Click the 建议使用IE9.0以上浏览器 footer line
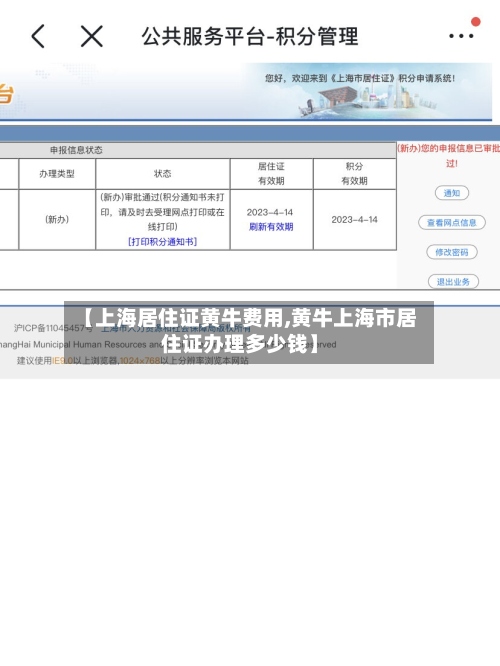The height and width of the screenshot is (666, 500). 133,361
